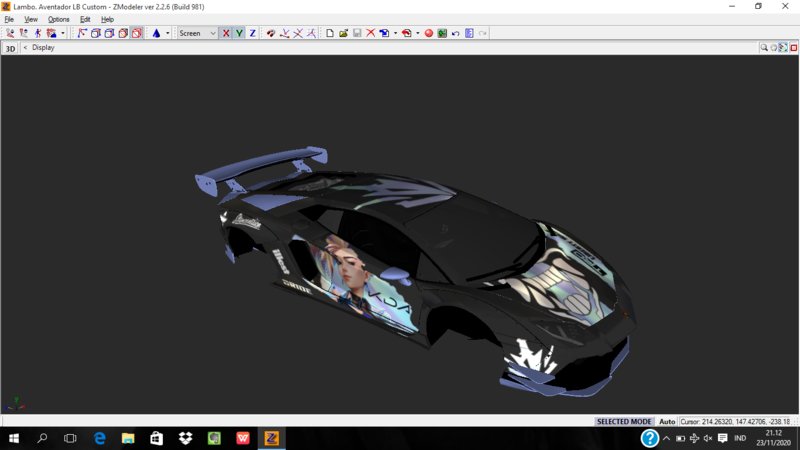Click the blue-purple panel icon after Undo

pos(469,33)
